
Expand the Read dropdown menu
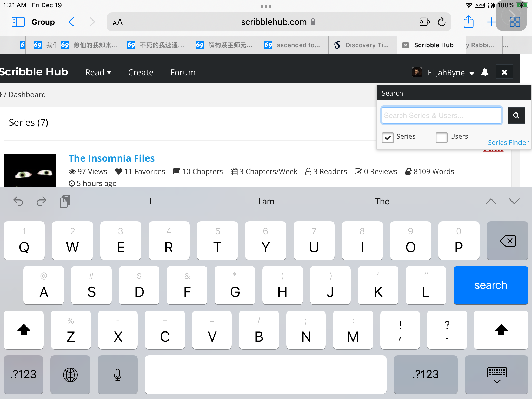tap(98, 72)
